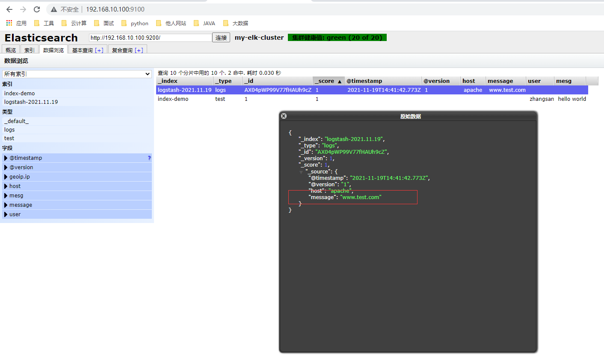The height and width of the screenshot is (364, 604).
Task: Open the 云计算 bookmark folder
Action: point(74,23)
